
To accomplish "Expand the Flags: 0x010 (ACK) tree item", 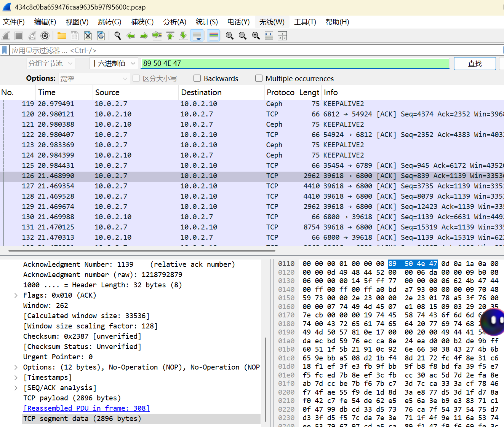I will [16, 295].
